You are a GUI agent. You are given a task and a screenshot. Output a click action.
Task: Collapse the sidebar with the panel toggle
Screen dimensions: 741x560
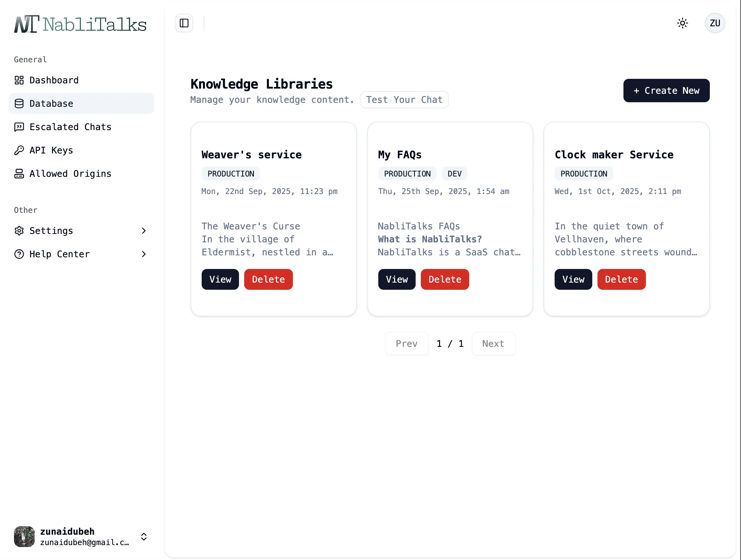pos(183,23)
